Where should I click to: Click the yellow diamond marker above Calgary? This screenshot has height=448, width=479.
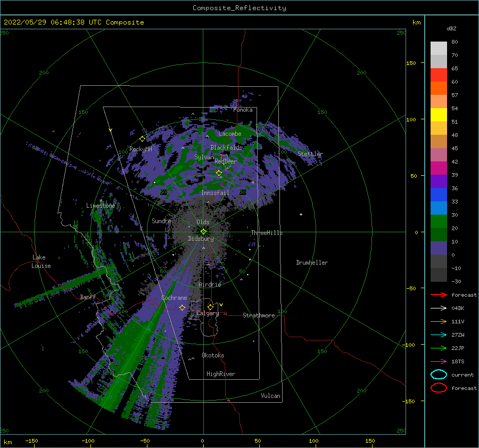tap(210, 307)
